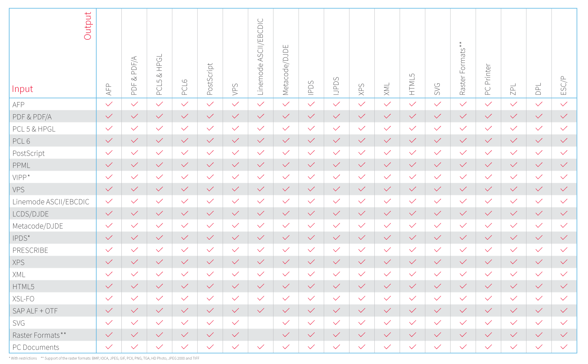Click the checkmark for XSL-FO input to HTML5
Viewport: 588px width, 364px height.
tap(412, 298)
